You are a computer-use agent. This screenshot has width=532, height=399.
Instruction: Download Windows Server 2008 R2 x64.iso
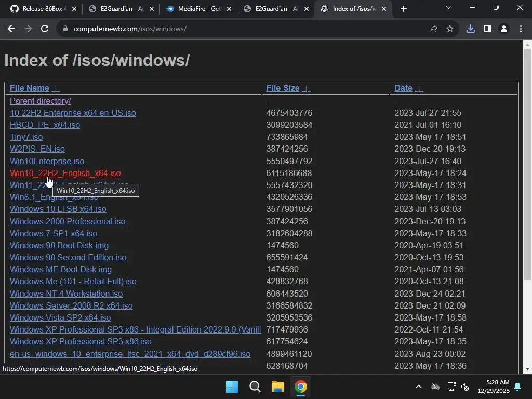click(71, 305)
